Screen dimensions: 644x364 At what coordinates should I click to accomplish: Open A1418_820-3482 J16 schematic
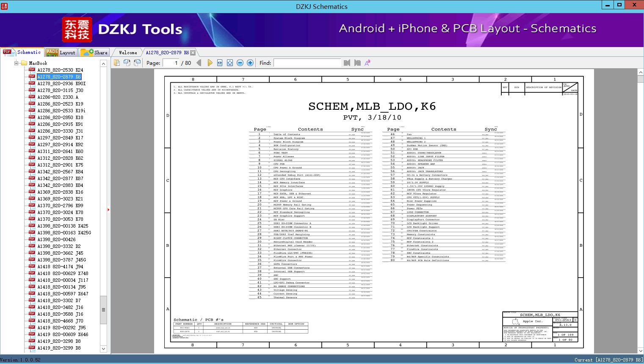[60, 307]
